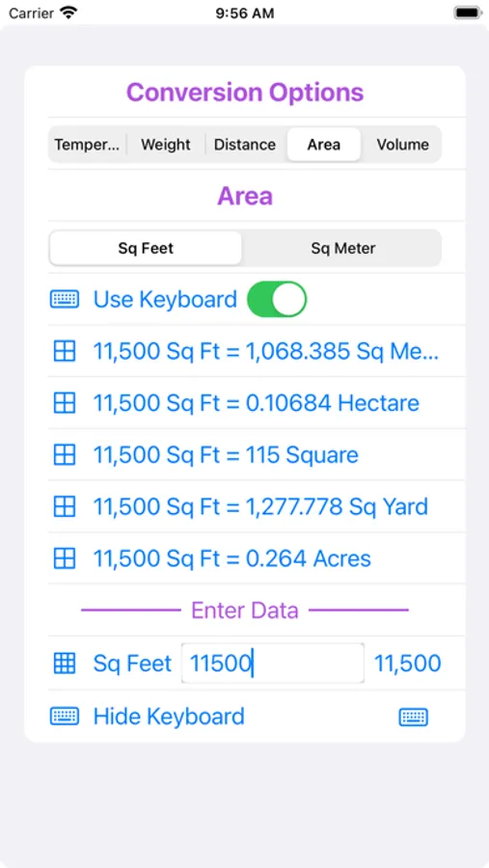This screenshot has height=868, width=489.
Task: Toggle the Use Keyboard switch off
Action: point(277,299)
